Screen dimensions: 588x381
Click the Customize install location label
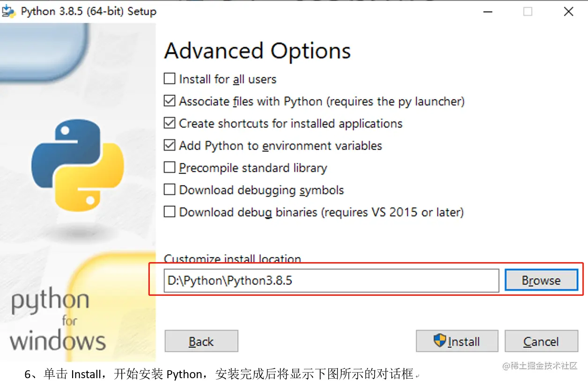(232, 258)
